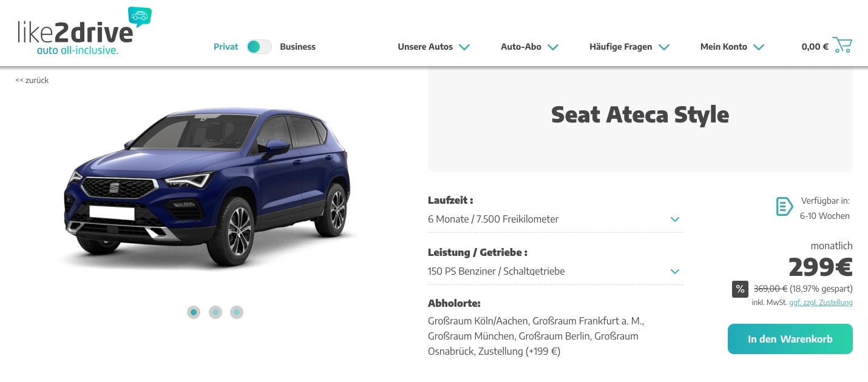
Task: Toggle the Privat/Business switch
Action: [259, 47]
